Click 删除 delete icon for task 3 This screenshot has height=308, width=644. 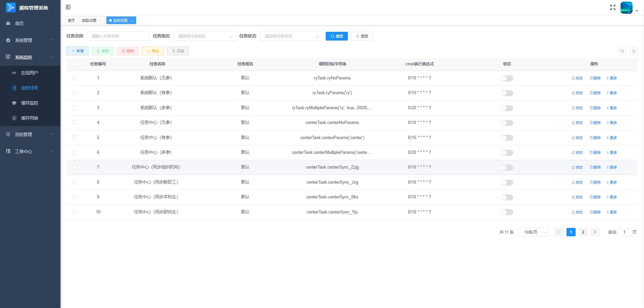pos(595,108)
